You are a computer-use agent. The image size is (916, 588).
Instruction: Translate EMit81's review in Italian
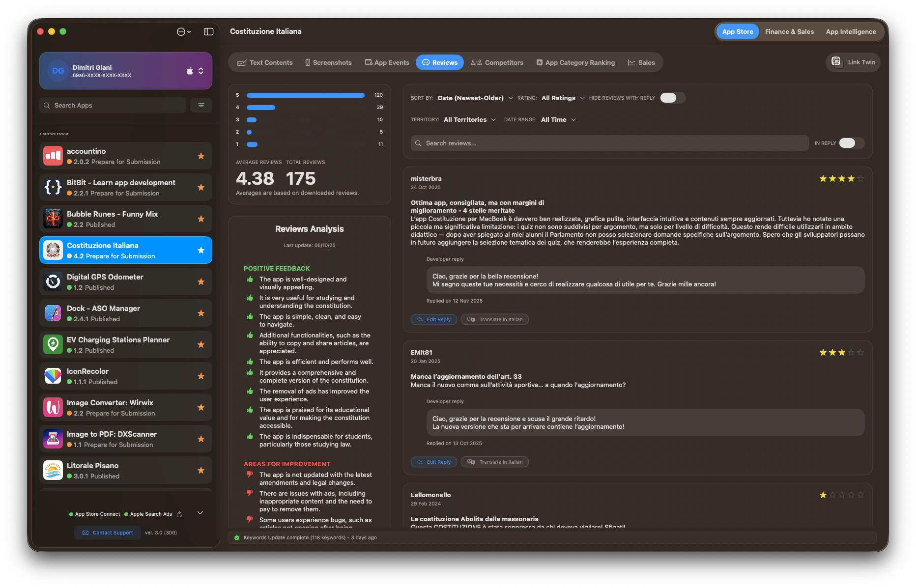click(494, 462)
